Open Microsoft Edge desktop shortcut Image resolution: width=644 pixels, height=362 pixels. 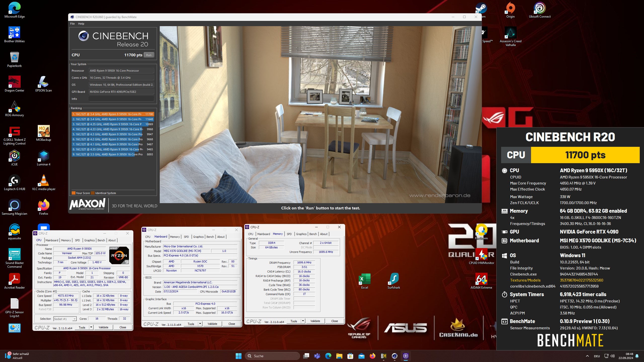coord(14,10)
